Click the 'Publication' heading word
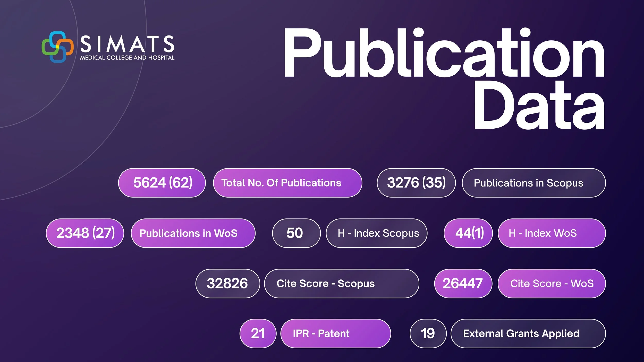 tap(444, 53)
